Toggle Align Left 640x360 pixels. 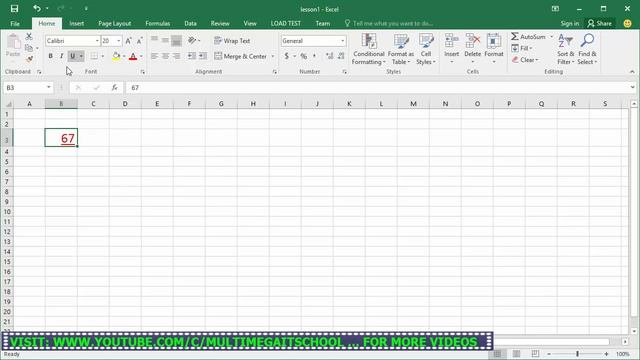tap(154, 56)
